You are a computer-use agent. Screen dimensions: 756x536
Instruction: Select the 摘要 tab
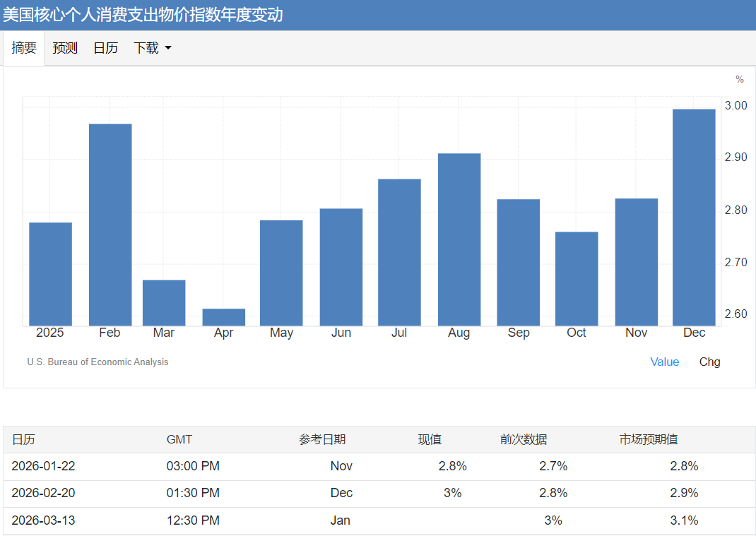pyautogui.click(x=23, y=48)
